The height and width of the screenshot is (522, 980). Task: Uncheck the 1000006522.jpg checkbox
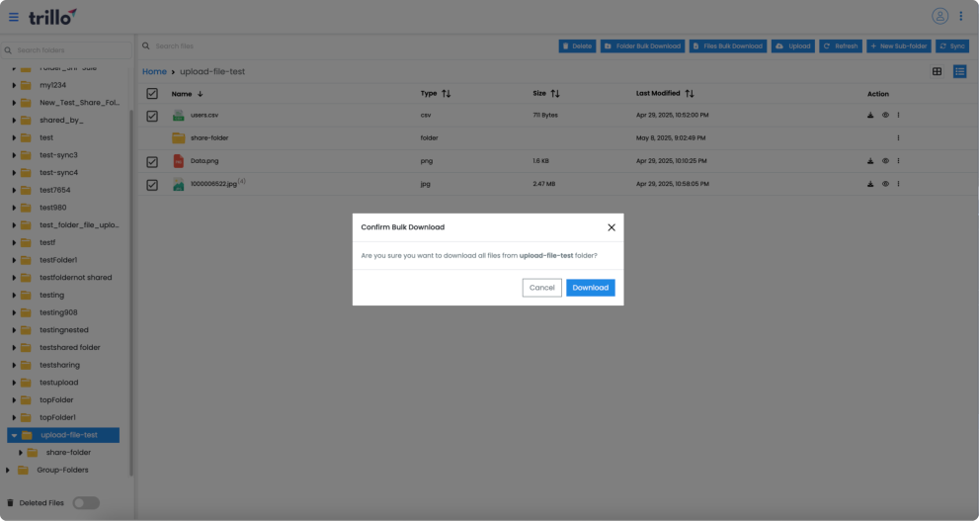[x=152, y=185]
